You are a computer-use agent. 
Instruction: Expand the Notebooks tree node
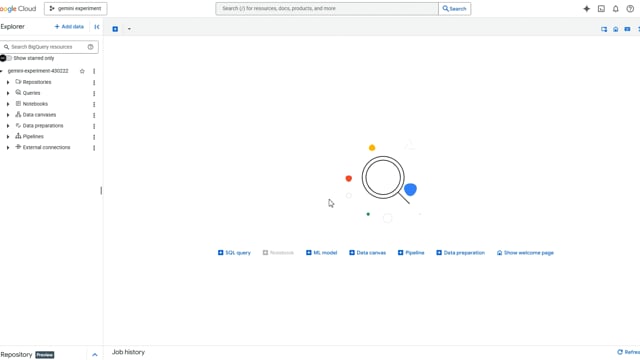(8, 104)
